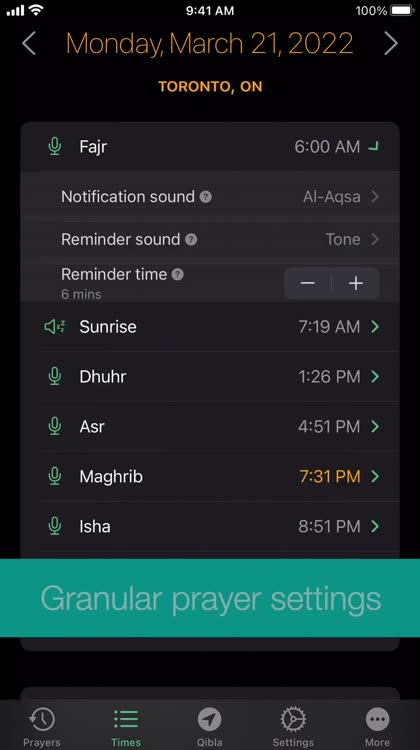Toggle Asr microphone notification mode
The width and height of the screenshot is (420, 750).
click(55, 426)
